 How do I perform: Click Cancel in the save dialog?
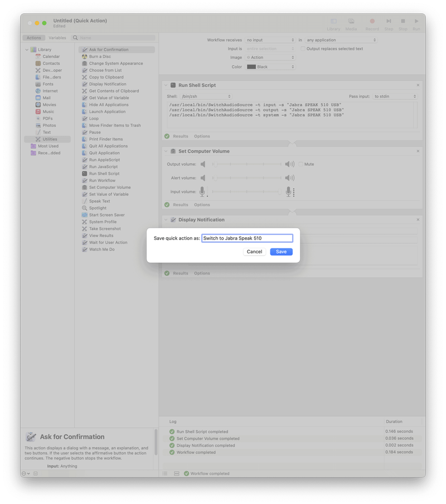click(254, 252)
